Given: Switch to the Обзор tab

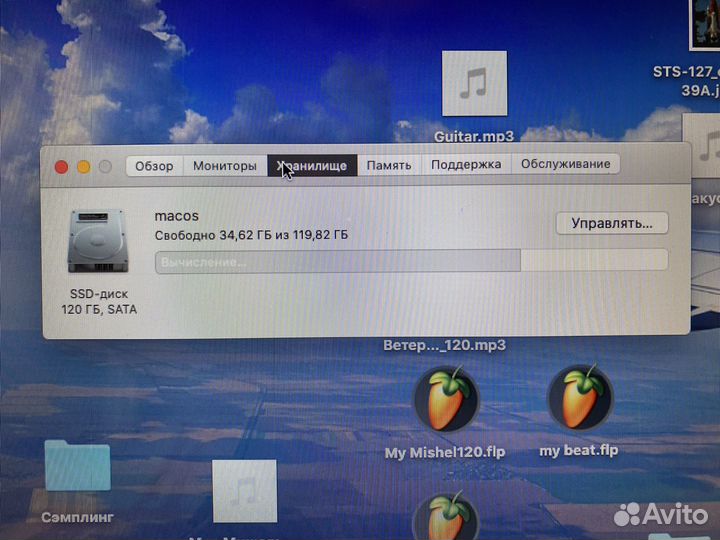Looking at the screenshot, I should pos(154,166).
